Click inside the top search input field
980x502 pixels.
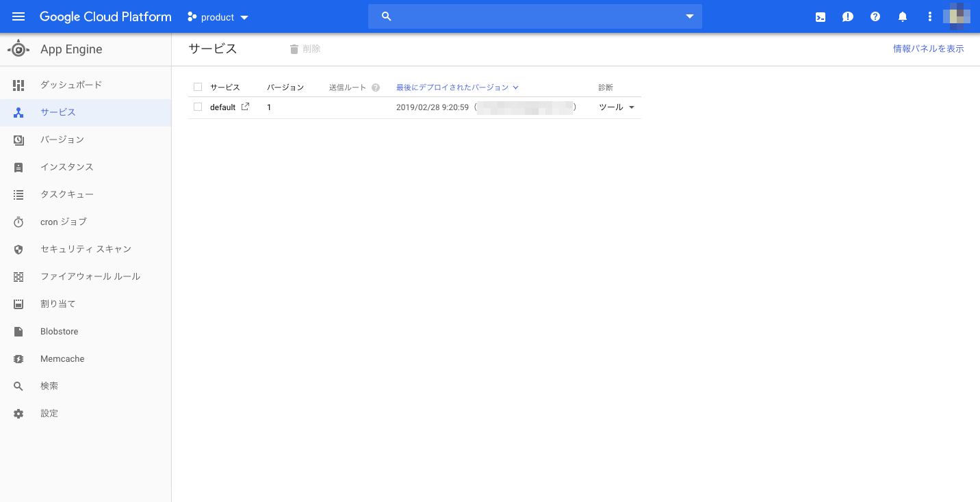coord(534,16)
